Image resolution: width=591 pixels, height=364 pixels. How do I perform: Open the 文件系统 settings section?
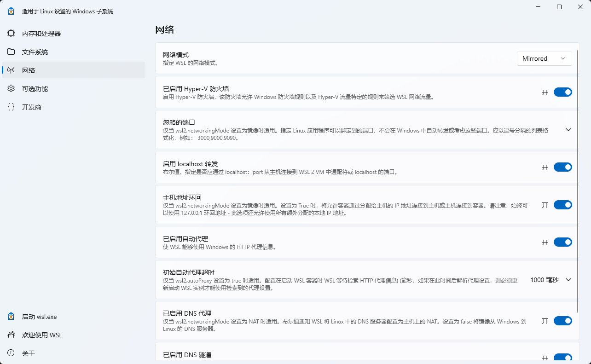11,52
